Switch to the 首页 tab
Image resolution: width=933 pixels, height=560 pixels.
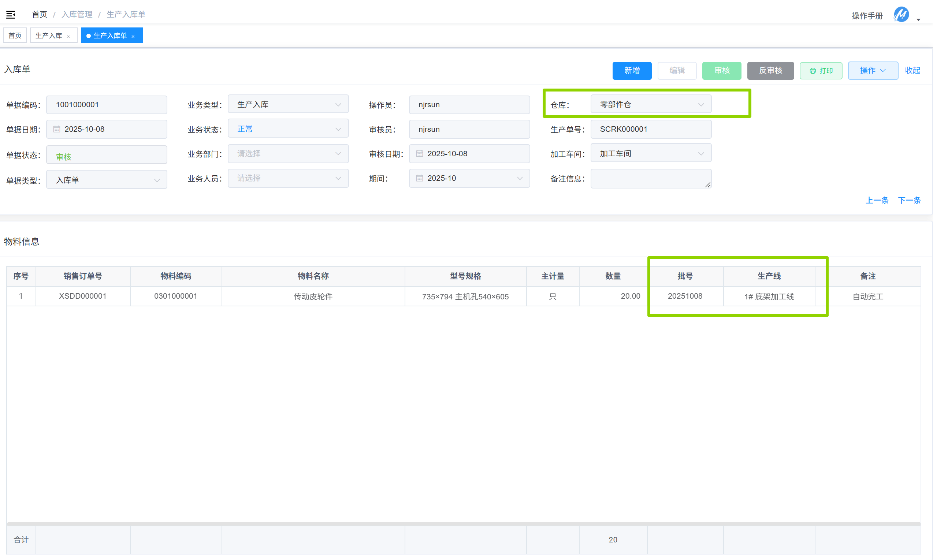(15, 36)
